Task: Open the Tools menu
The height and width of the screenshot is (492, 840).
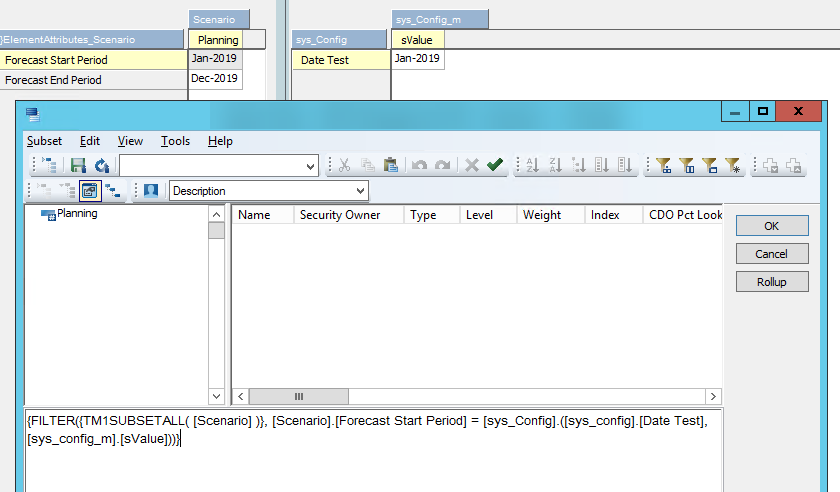Action: pyautogui.click(x=175, y=141)
